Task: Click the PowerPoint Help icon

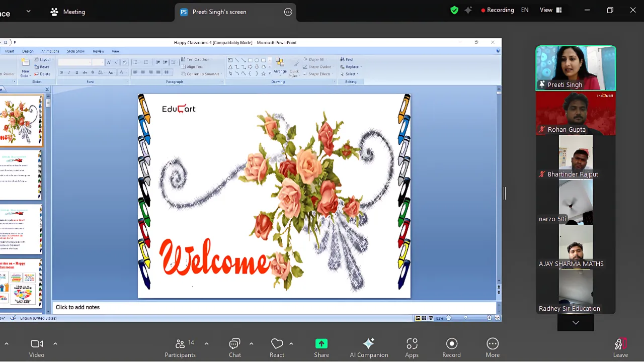Action: [x=498, y=51]
